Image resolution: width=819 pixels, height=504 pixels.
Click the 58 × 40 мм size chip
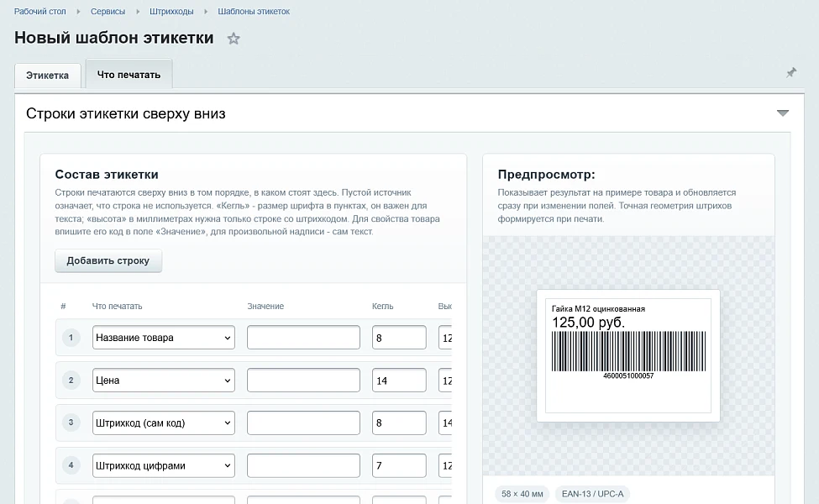click(x=522, y=494)
